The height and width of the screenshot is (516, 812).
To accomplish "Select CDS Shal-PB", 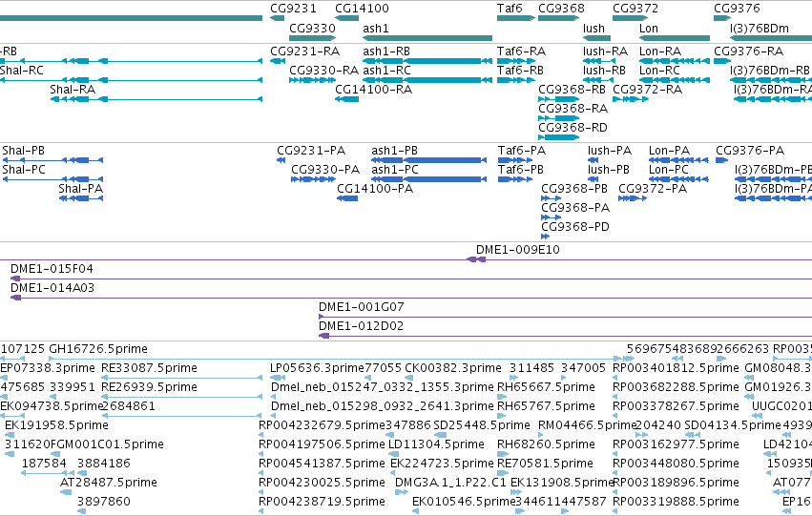I will (52, 160).
